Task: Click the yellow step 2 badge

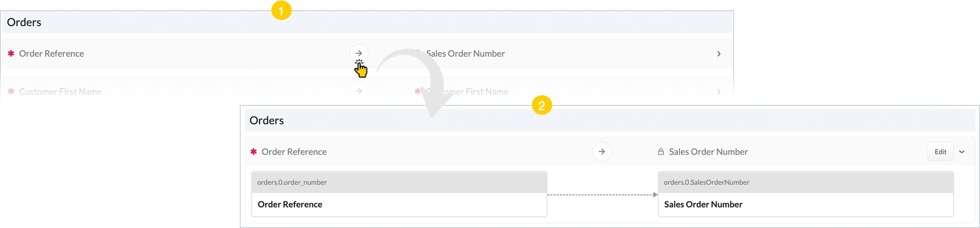Action: [541, 105]
